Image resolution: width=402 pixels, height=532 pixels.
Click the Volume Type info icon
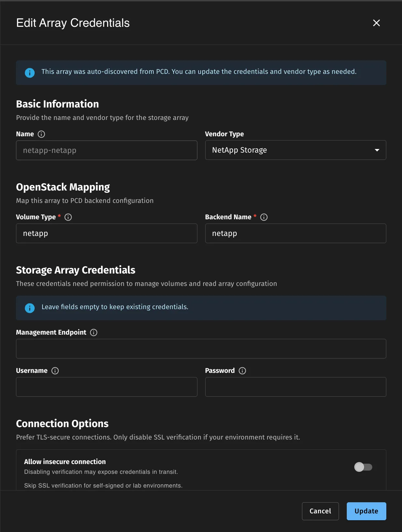[68, 217]
